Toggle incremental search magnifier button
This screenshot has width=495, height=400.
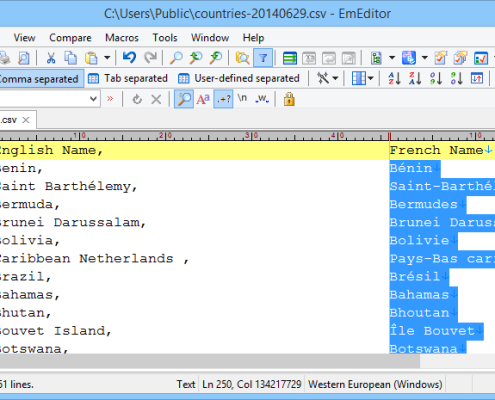pyautogui.click(x=184, y=99)
